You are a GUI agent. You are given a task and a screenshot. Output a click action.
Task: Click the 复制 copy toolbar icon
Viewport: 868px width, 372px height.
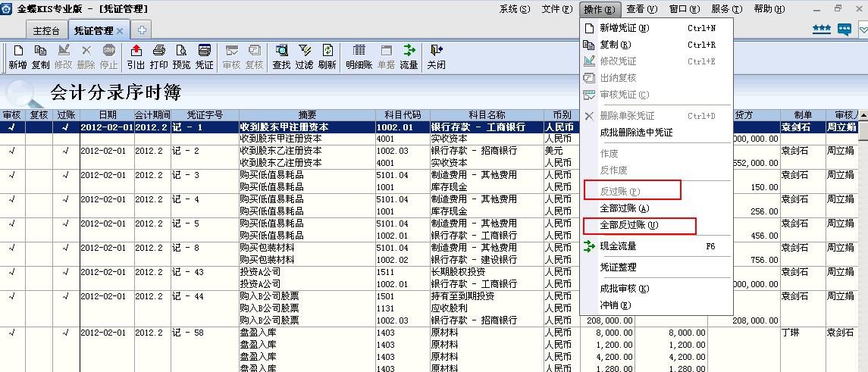(x=40, y=57)
